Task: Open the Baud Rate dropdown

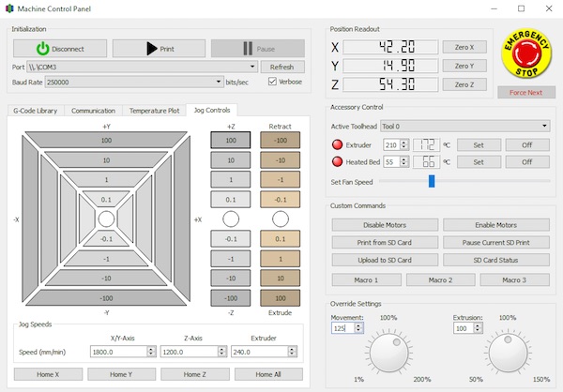Action: coord(219,82)
